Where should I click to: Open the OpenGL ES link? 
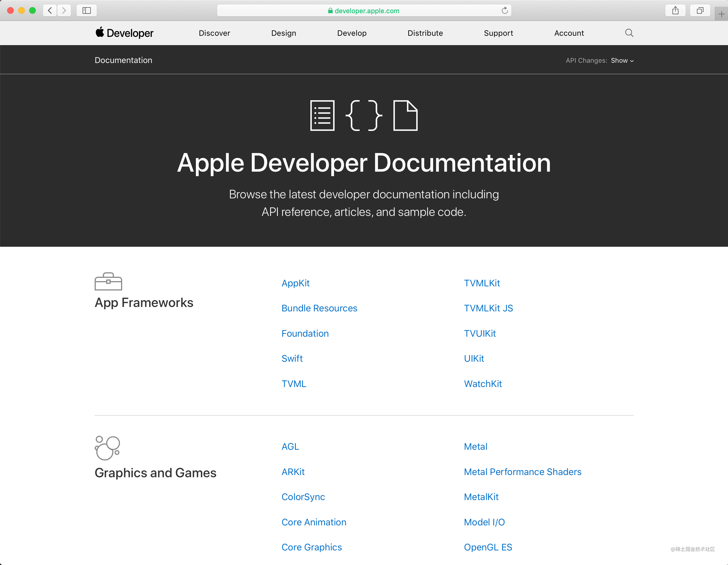point(488,547)
